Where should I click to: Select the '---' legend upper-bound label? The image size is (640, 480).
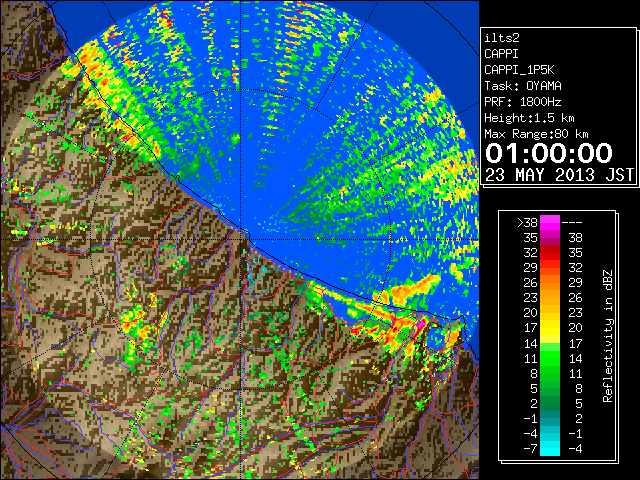click(572, 223)
